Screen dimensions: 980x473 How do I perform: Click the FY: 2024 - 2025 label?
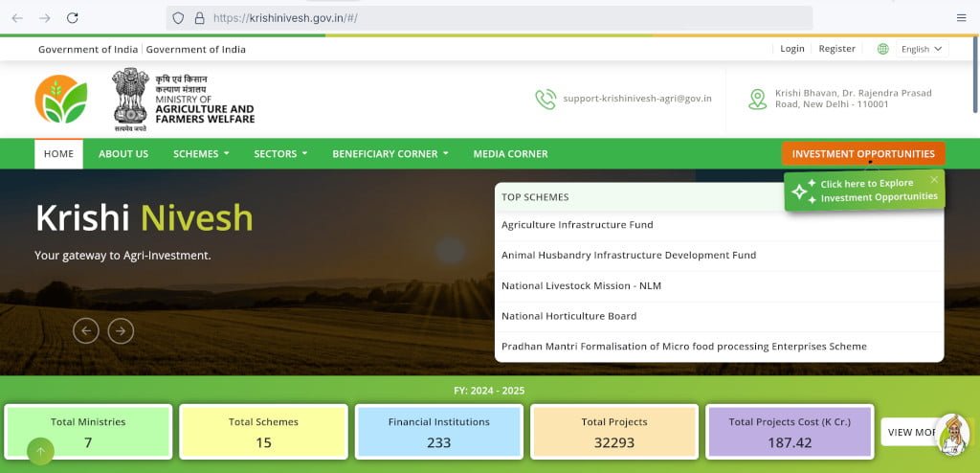pos(489,391)
